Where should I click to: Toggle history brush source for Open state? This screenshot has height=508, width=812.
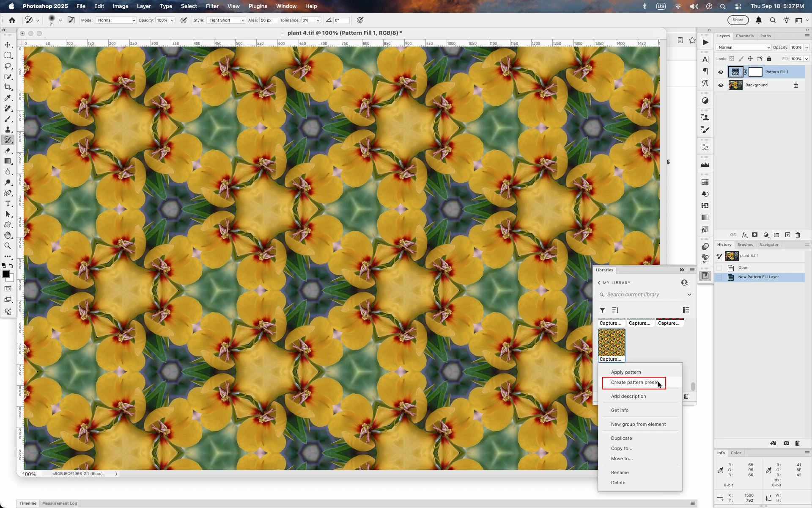(719, 268)
